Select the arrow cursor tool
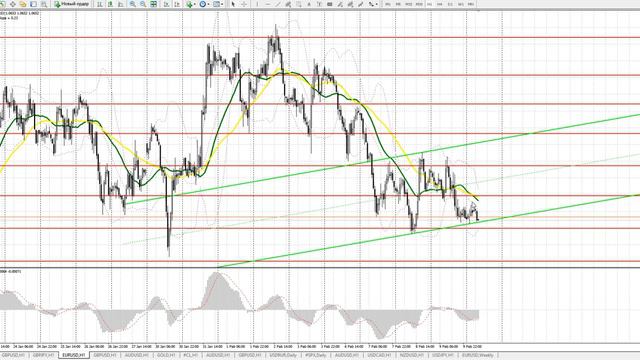 (x=233, y=4)
